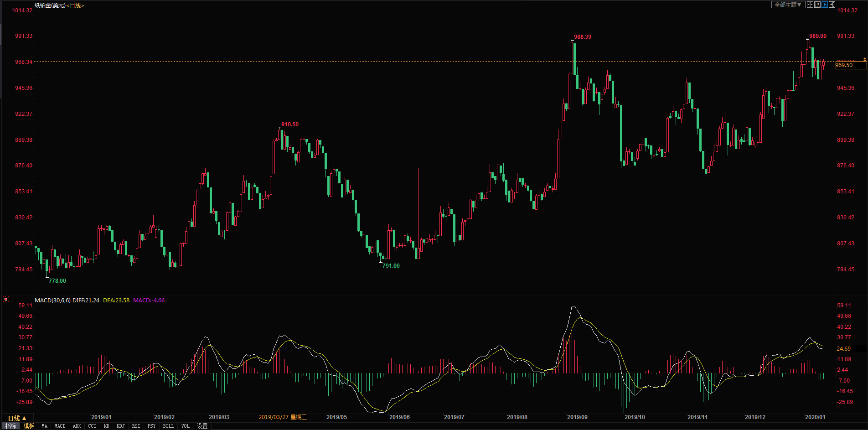
Task: Click the orange price alert arrow marker
Action: (x=865, y=60)
